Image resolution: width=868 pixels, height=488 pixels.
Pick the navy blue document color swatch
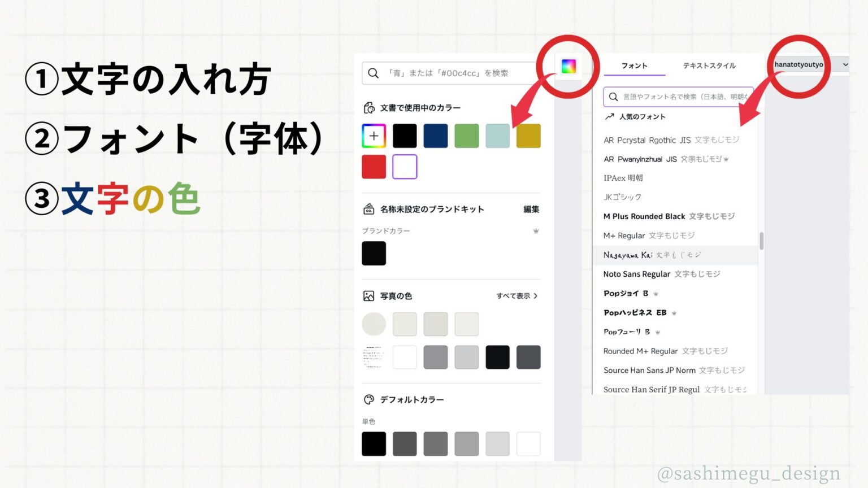[435, 136]
